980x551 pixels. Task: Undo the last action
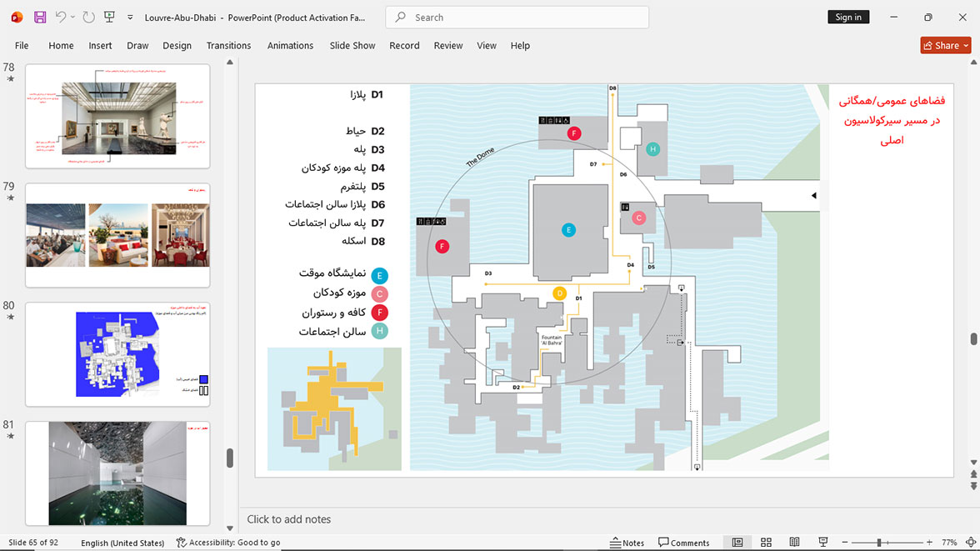coord(60,18)
